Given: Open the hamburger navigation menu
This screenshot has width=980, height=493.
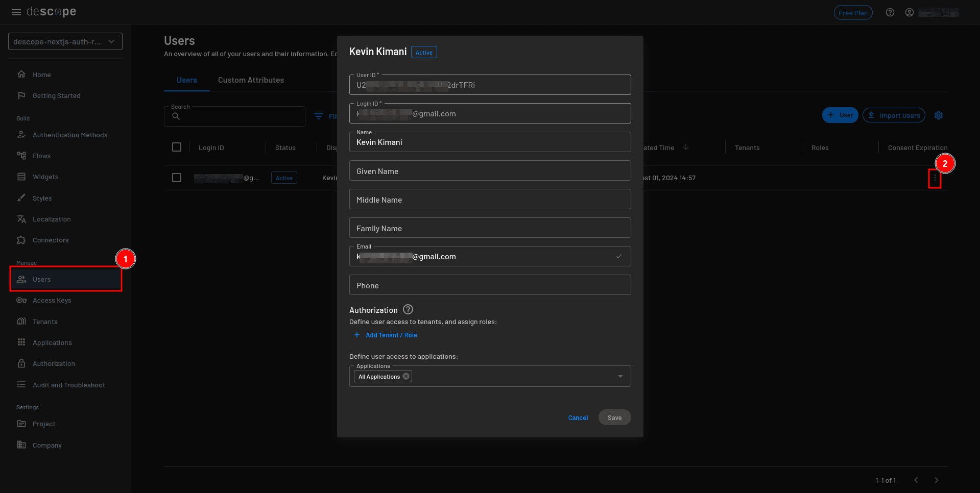Looking at the screenshot, I should click(16, 12).
